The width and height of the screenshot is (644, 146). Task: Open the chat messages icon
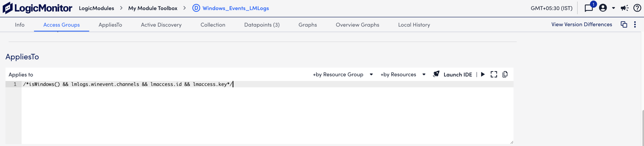click(x=589, y=8)
